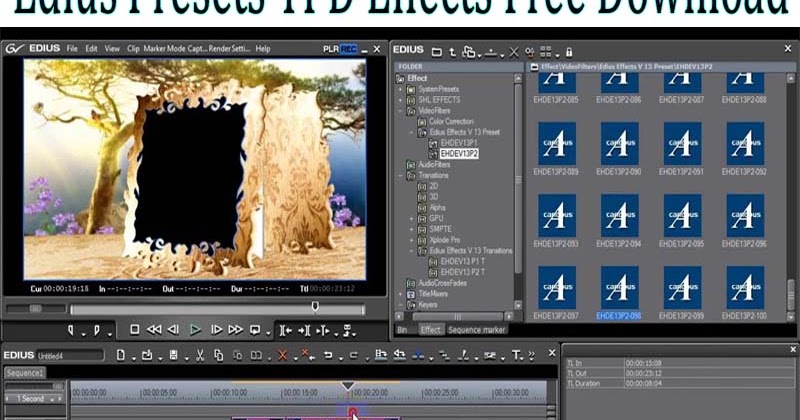This screenshot has width=800, height=420.
Task: Open the Marker menu
Action: click(x=154, y=48)
